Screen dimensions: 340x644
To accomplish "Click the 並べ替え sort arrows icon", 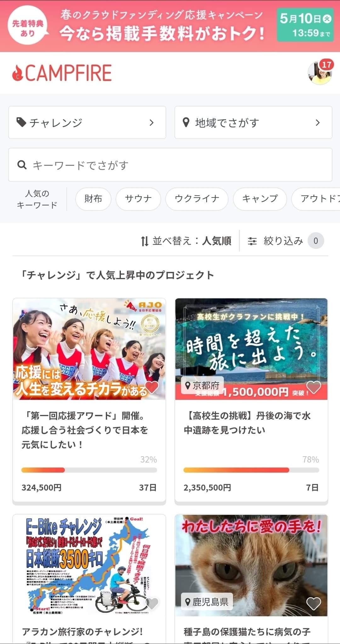I will pos(144,241).
